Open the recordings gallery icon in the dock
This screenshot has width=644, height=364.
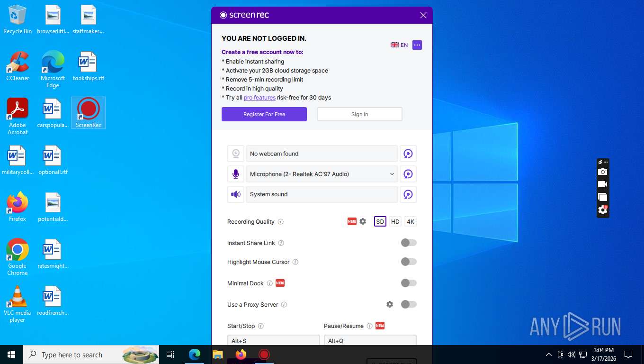coord(602,197)
